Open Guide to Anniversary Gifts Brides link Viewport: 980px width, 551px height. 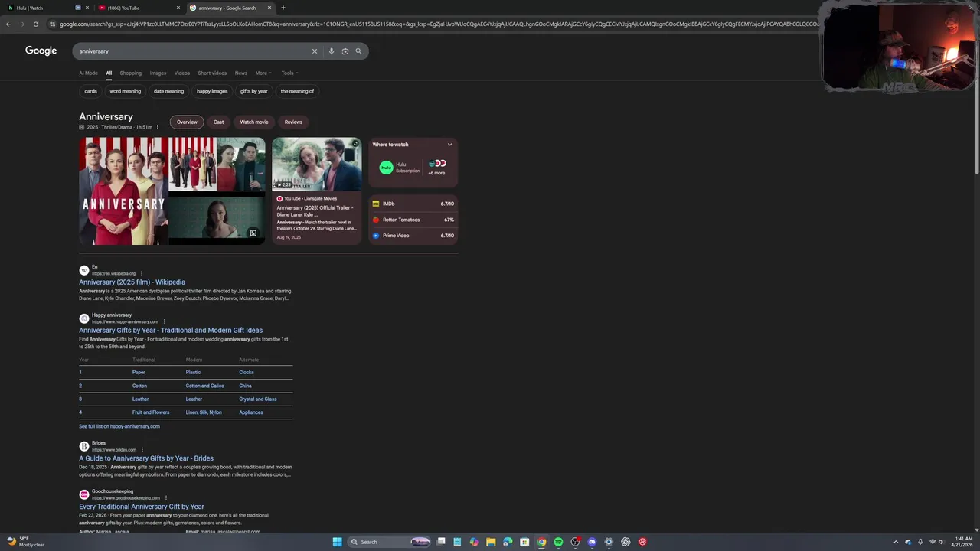pyautogui.click(x=146, y=458)
